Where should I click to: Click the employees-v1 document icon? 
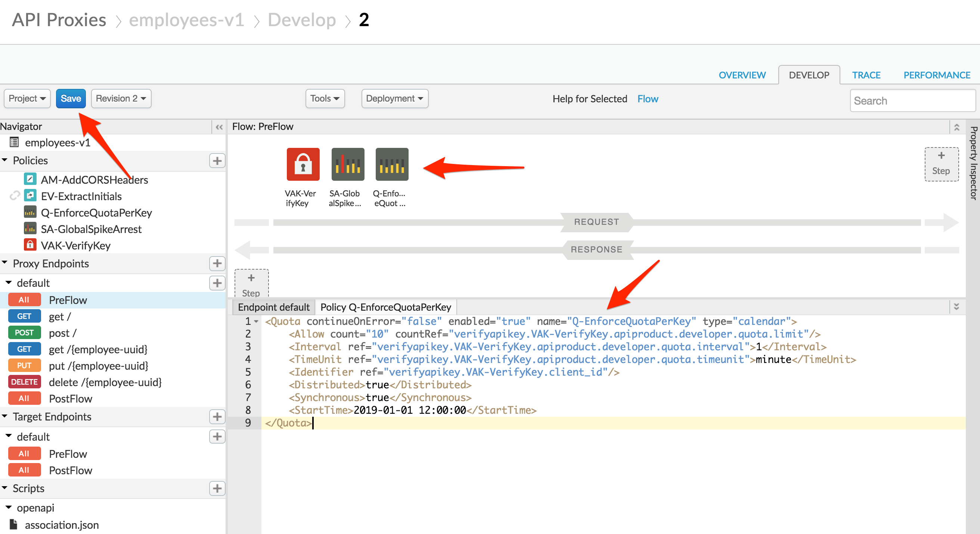pos(14,142)
